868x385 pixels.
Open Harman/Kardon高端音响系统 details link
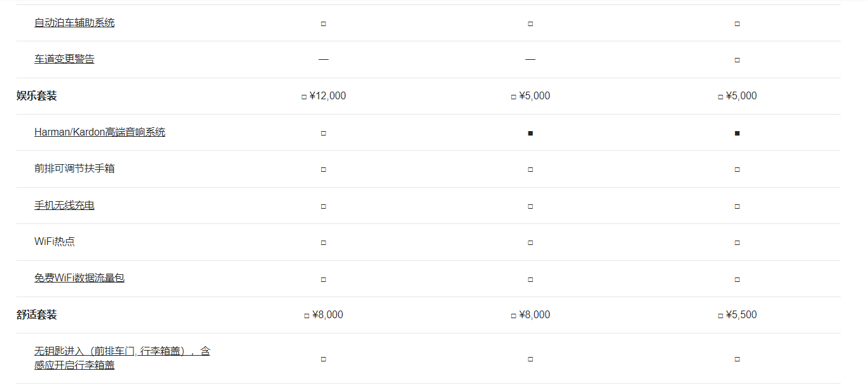pyautogui.click(x=100, y=132)
